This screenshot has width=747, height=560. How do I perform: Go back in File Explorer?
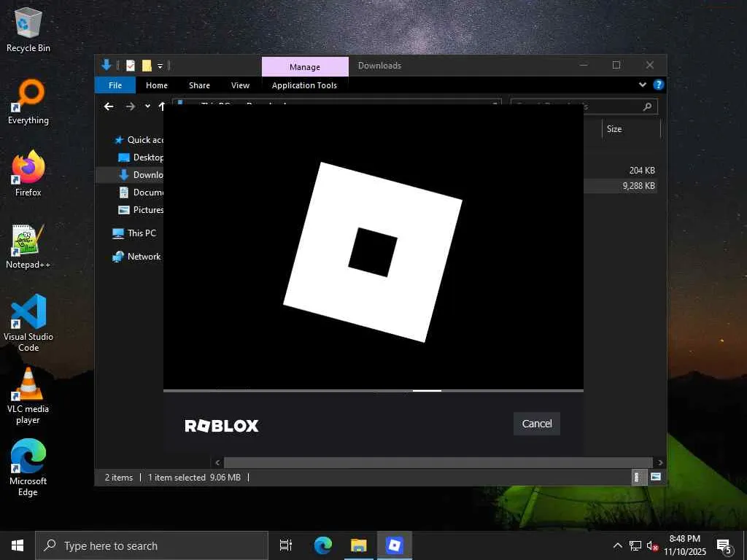109,106
